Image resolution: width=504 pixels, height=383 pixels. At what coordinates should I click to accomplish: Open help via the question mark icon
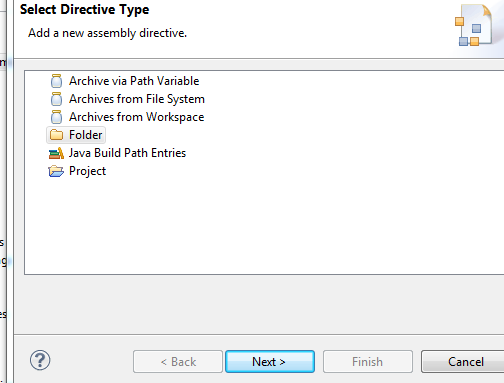40,360
